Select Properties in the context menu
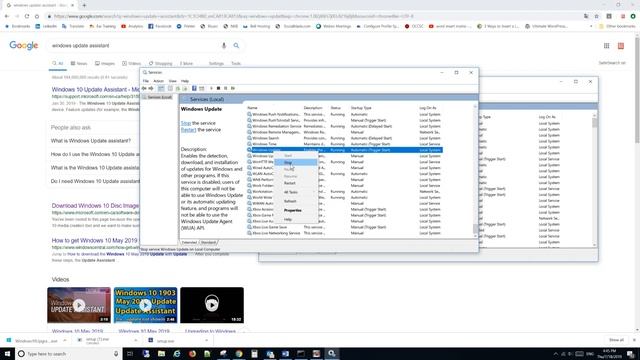 [x=296, y=210]
